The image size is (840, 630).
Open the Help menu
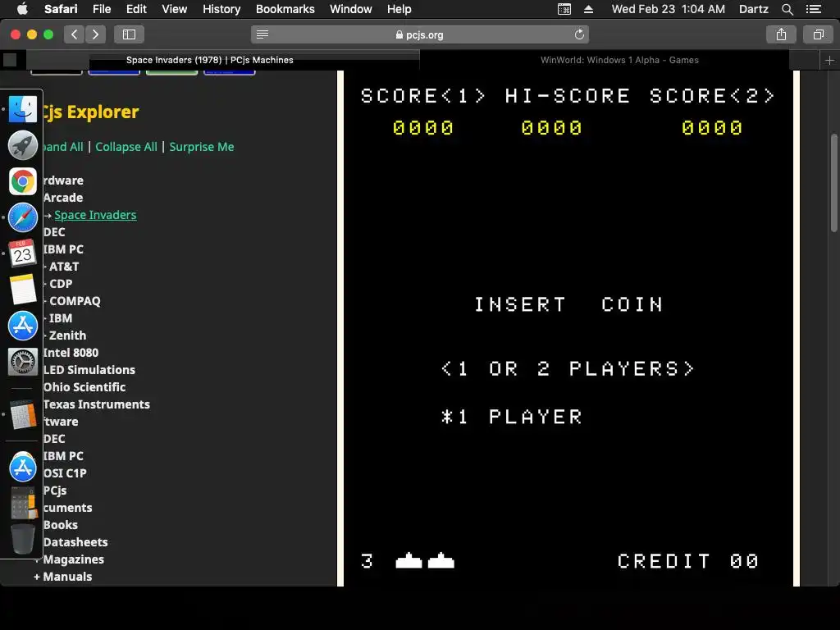399,9
